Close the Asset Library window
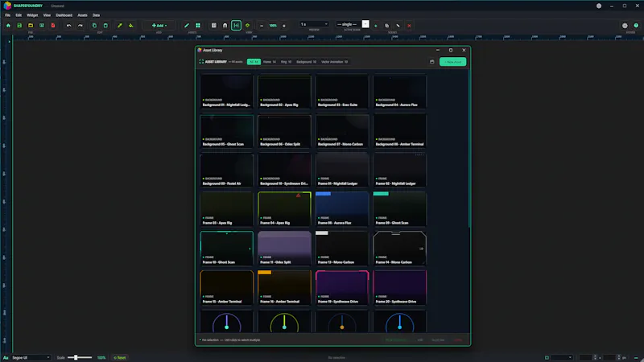The width and height of the screenshot is (644, 362). click(x=464, y=50)
